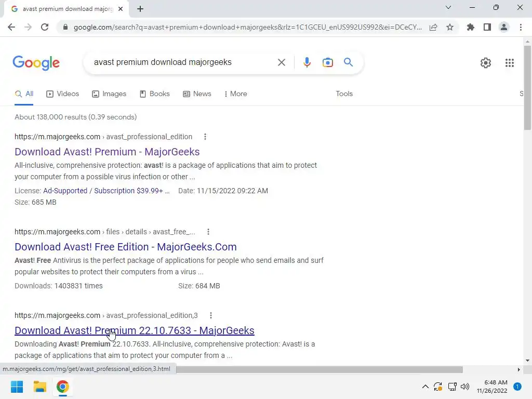This screenshot has width=532, height=399.
Task: Open options for avast_professional_edition,3 result
Action: coord(211,315)
